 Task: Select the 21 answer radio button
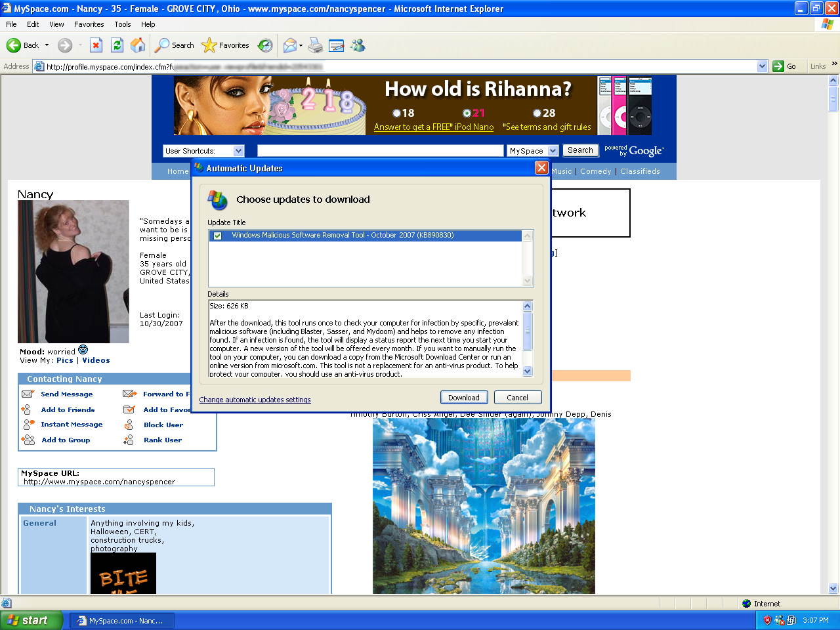pos(467,113)
